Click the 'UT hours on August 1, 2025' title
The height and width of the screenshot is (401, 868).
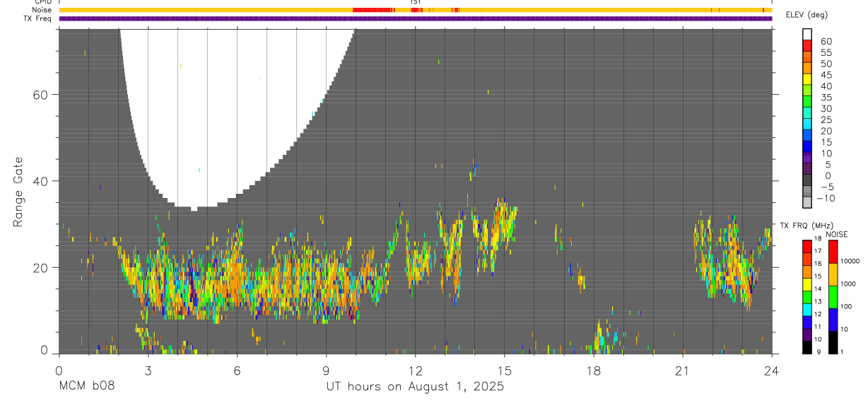[415, 387]
